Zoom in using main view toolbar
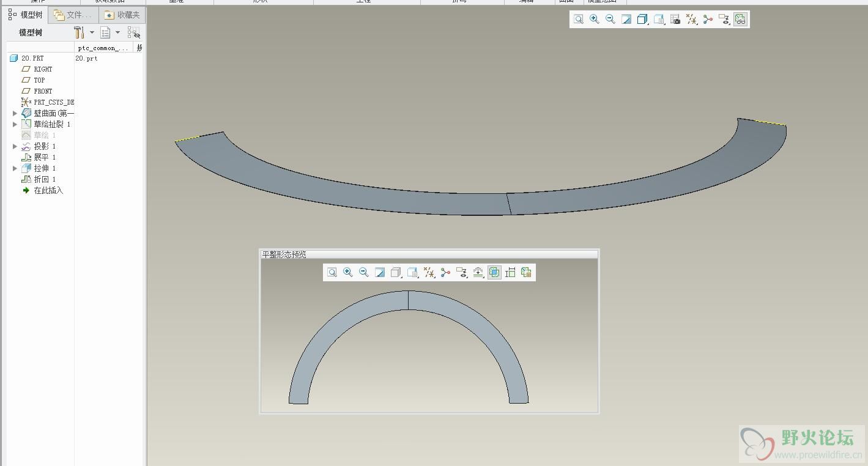868x466 pixels. [594, 20]
